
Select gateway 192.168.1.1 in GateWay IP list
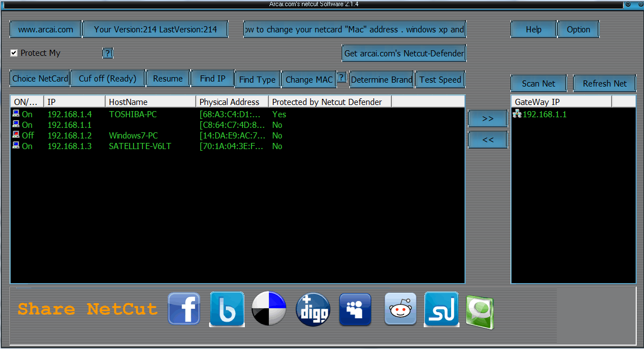click(x=544, y=114)
